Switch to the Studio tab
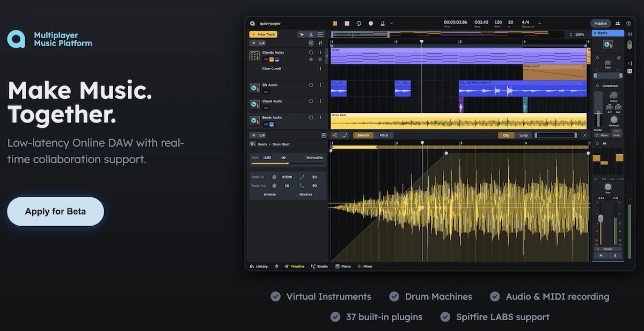644x331 pixels. click(319, 266)
